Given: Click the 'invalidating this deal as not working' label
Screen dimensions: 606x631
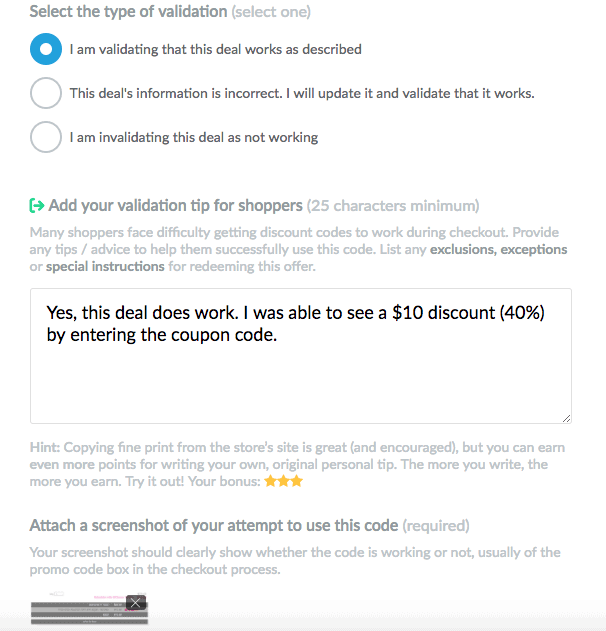Looking at the screenshot, I should tap(193, 138).
